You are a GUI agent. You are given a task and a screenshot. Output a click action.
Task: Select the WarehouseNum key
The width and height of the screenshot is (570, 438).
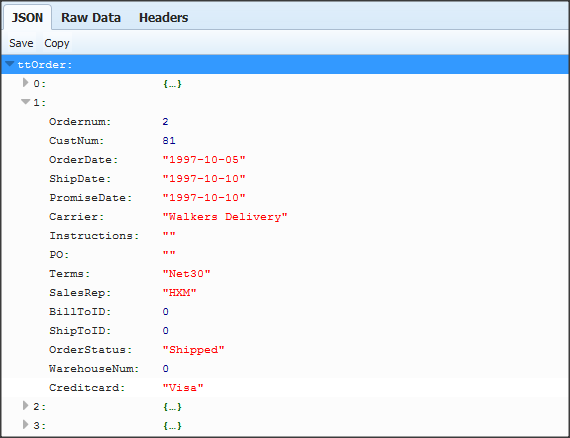[94, 369]
